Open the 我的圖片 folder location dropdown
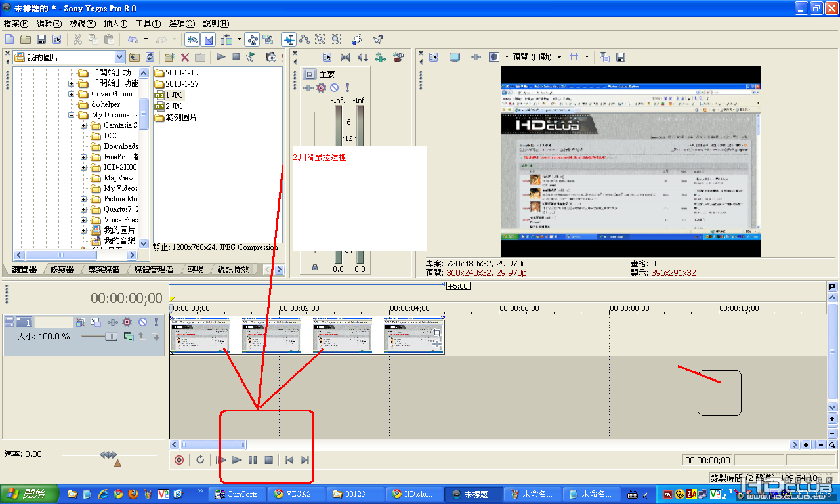Screen dimensions: 840x504 coord(119,57)
